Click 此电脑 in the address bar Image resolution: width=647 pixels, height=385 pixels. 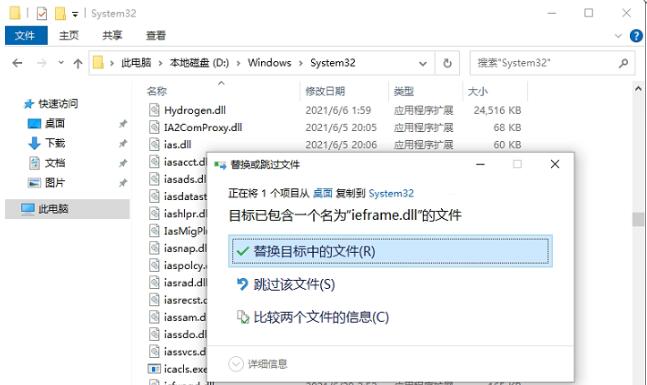136,63
